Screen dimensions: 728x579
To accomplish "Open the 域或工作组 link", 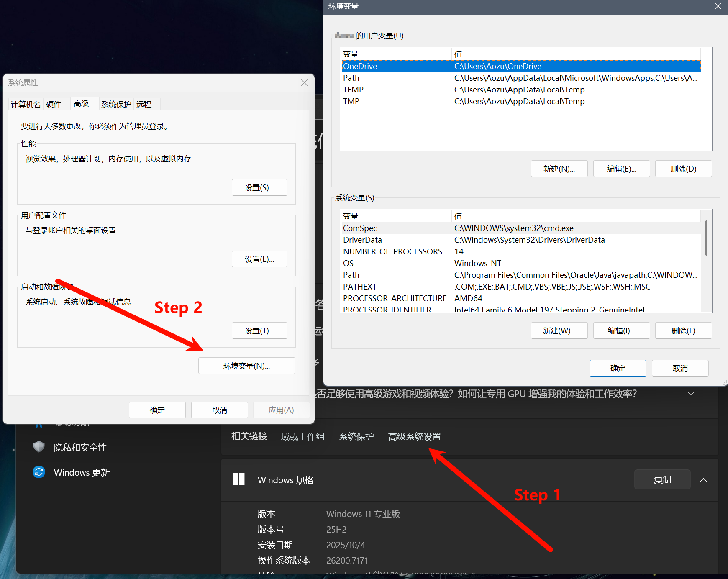I will click(302, 437).
